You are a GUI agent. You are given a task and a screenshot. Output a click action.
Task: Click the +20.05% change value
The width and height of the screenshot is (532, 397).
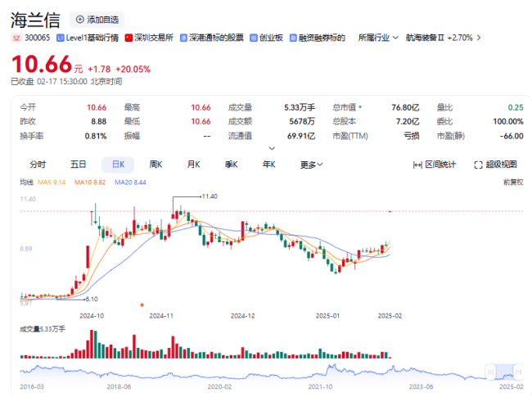[x=133, y=70]
